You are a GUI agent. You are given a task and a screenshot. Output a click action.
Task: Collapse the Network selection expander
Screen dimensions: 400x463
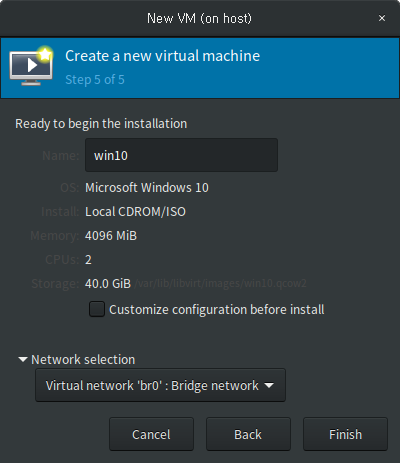pyautogui.click(x=23, y=359)
